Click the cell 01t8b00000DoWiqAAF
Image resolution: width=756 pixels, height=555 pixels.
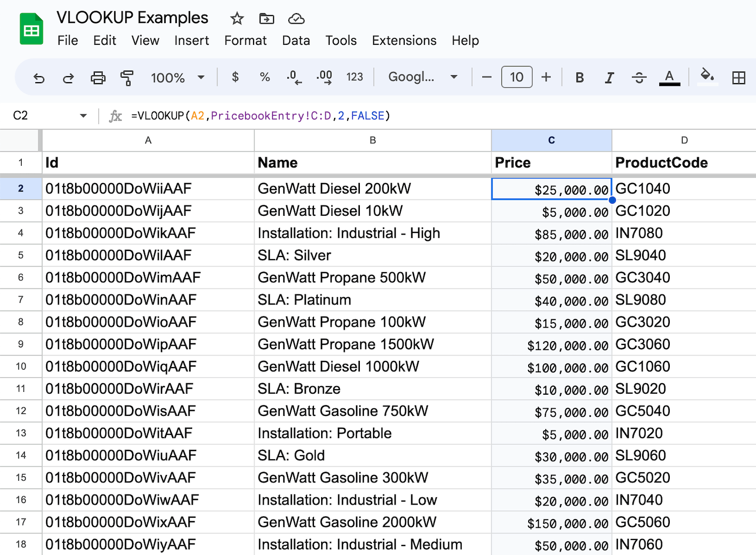pos(148,366)
